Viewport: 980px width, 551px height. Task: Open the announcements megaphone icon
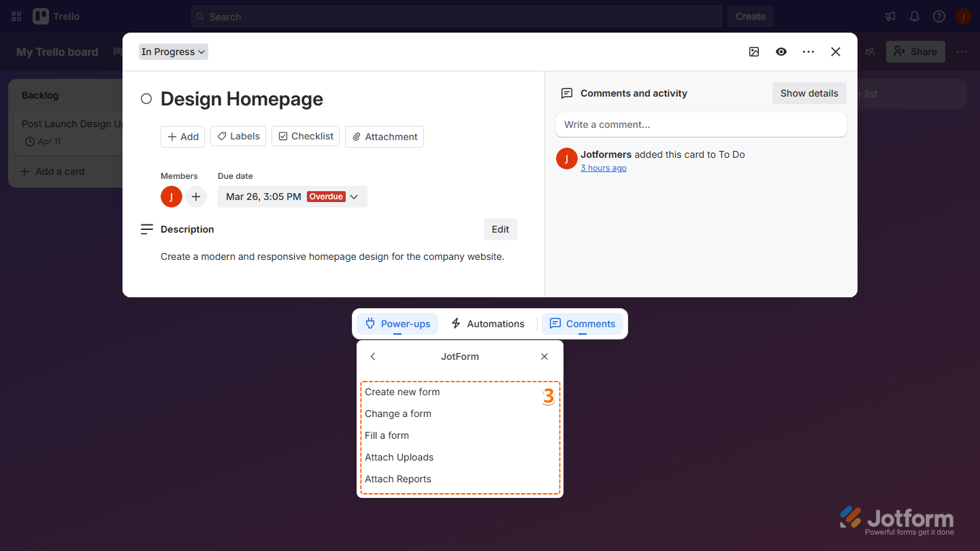pos(890,16)
